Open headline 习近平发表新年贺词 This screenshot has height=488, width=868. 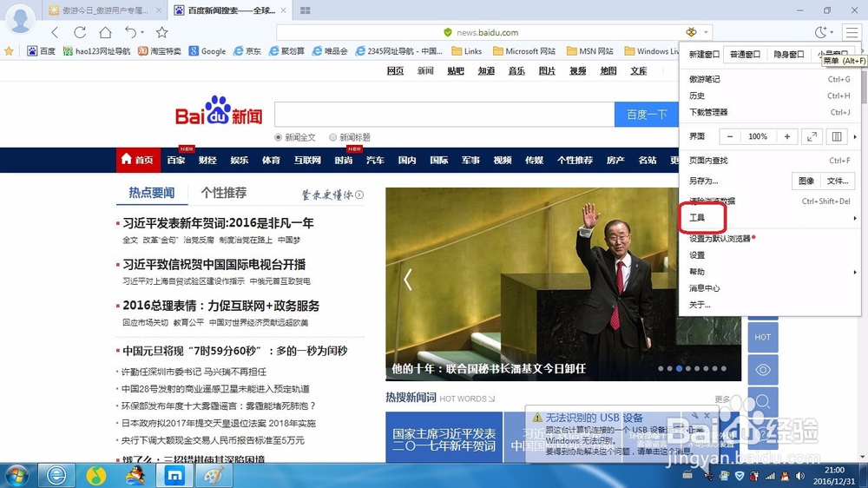(x=218, y=223)
